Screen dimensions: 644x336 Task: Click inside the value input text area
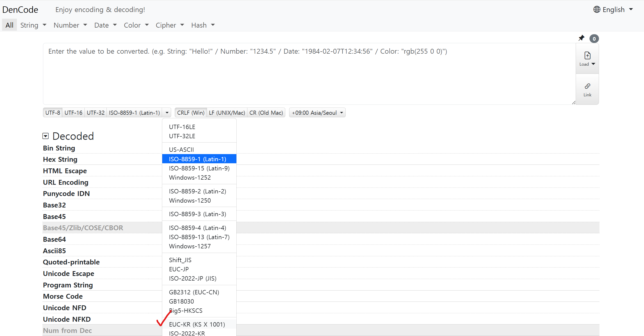point(307,77)
